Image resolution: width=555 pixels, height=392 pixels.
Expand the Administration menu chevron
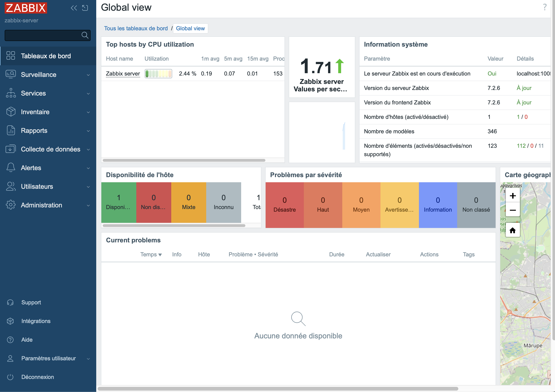click(88, 205)
